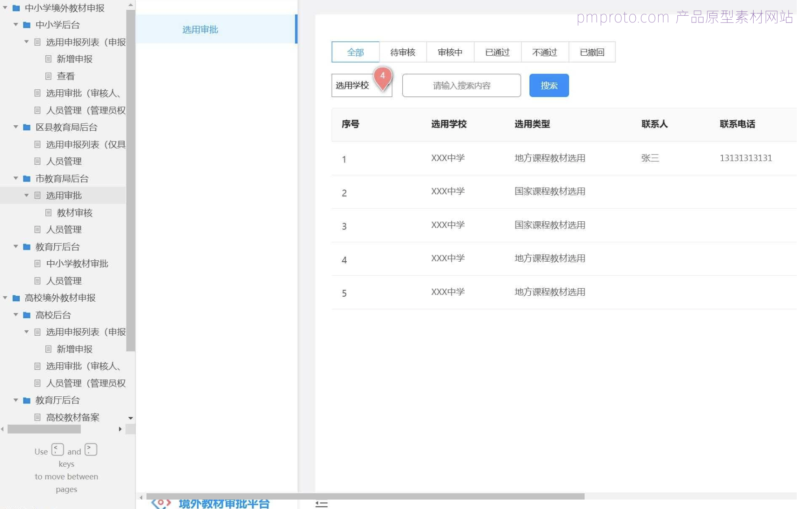812x509 pixels.
Task: Switch to the 不通过 tab
Action: click(545, 52)
